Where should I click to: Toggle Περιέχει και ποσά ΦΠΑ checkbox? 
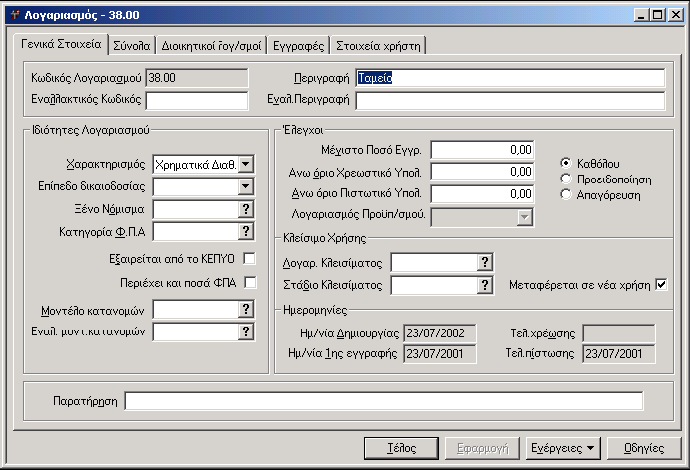(250, 282)
